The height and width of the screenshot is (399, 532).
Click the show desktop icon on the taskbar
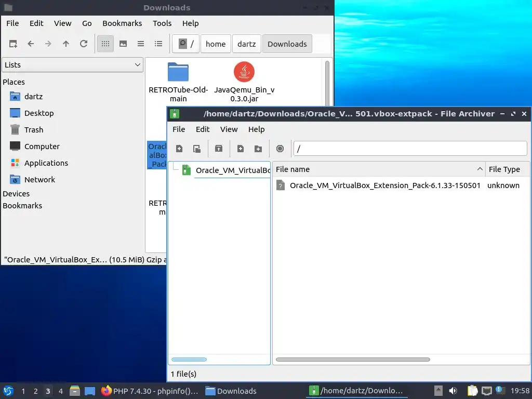(x=90, y=391)
